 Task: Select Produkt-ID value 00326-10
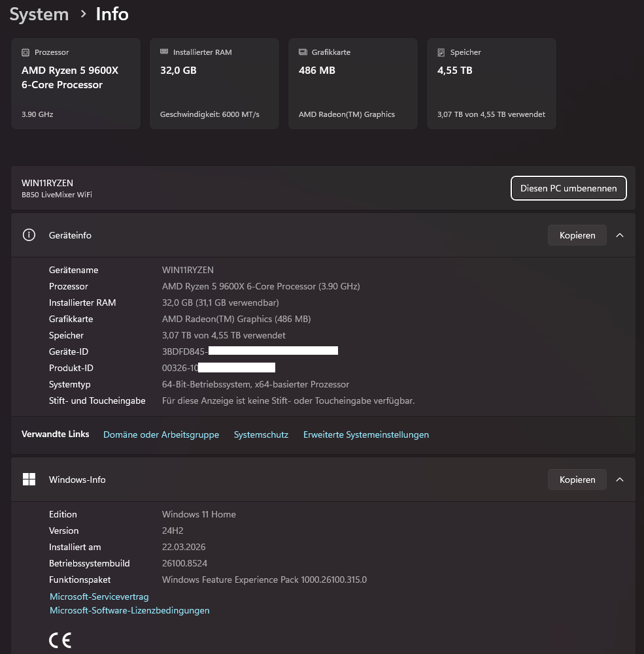pos(180,368)
